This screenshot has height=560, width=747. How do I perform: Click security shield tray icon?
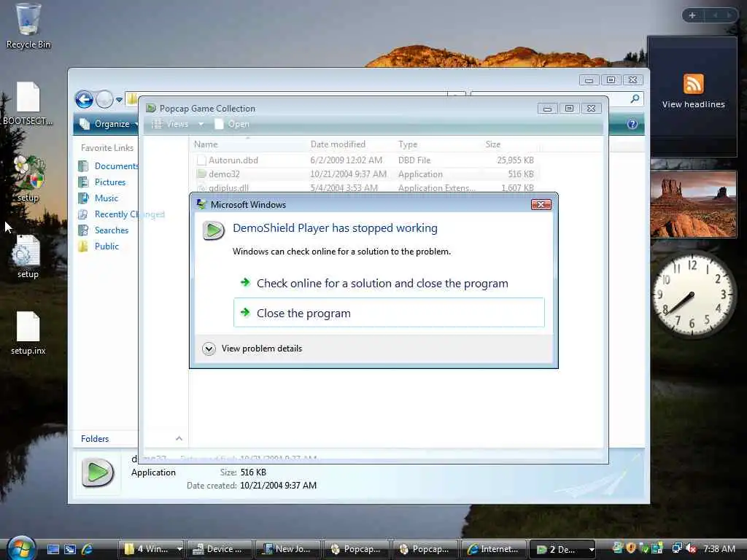(x=631, y=548)
